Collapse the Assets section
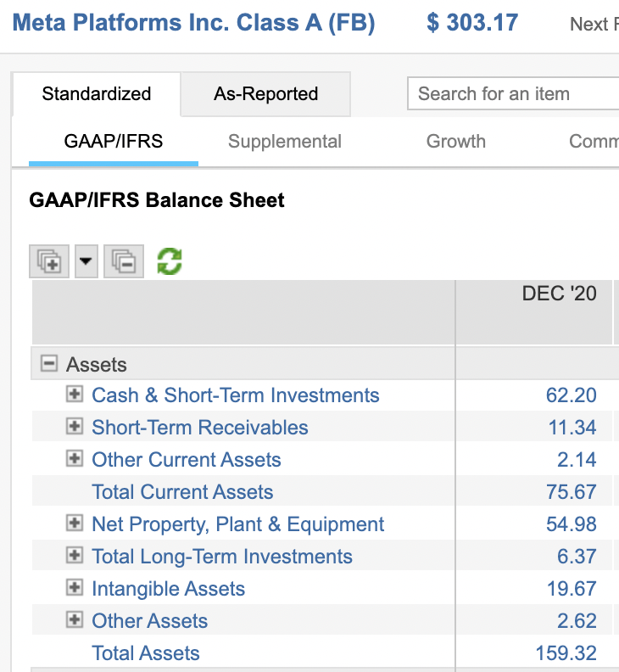 49,364
